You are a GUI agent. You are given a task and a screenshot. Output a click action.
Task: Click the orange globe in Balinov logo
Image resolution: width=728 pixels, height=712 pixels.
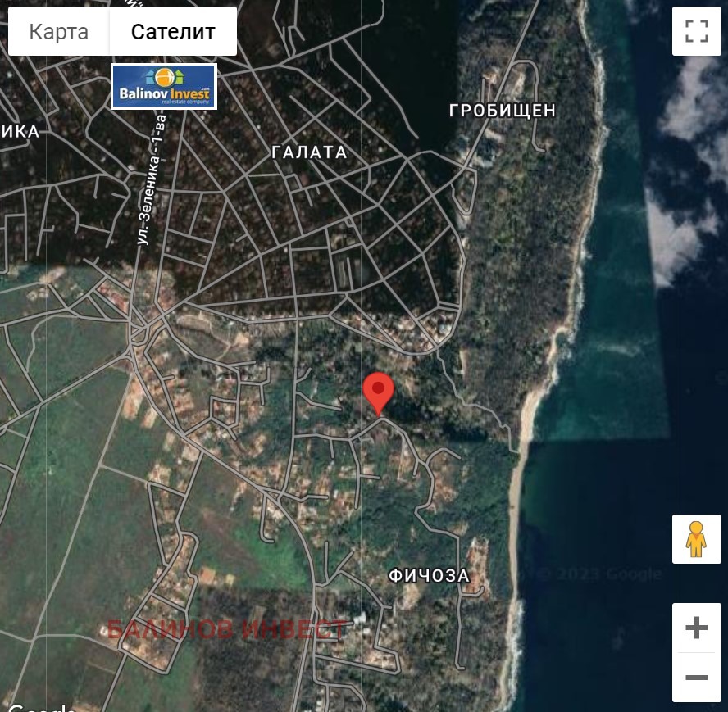(165, 78)
